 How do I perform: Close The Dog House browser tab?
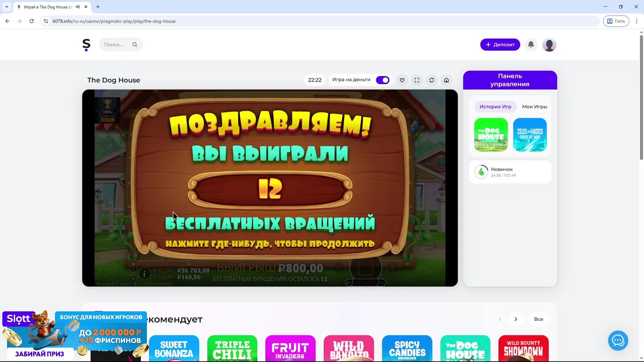[x=86, y=7]
